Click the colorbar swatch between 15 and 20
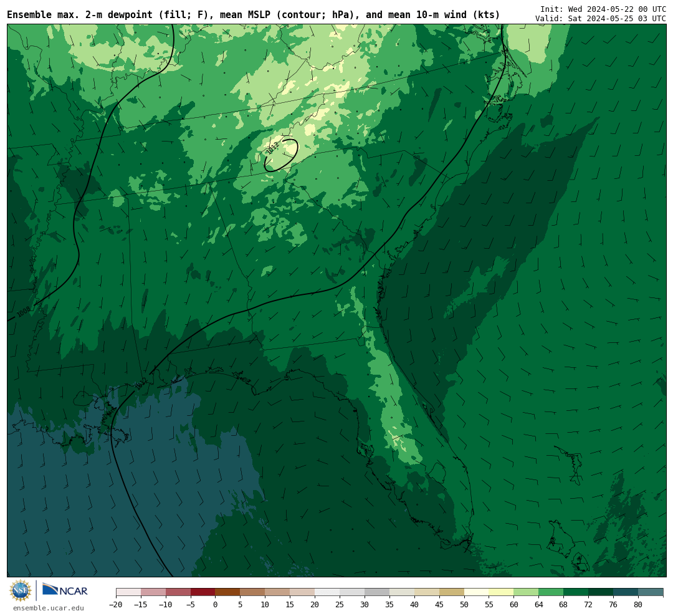The width and height of the screenshot is (673, 616). 303,592
